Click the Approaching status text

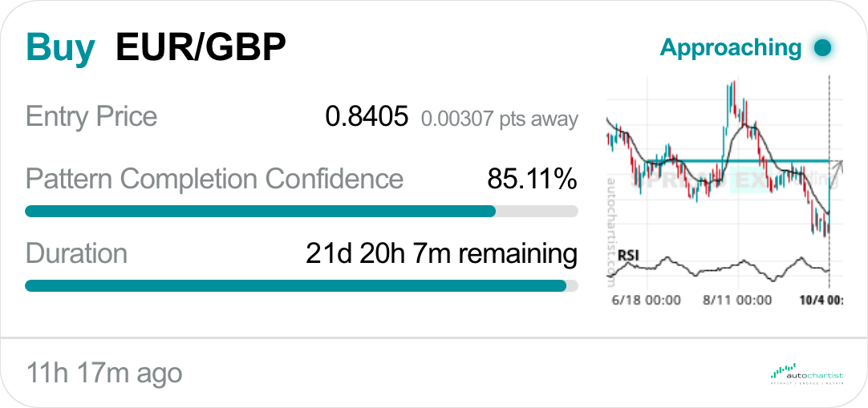(x=730, y=48)
